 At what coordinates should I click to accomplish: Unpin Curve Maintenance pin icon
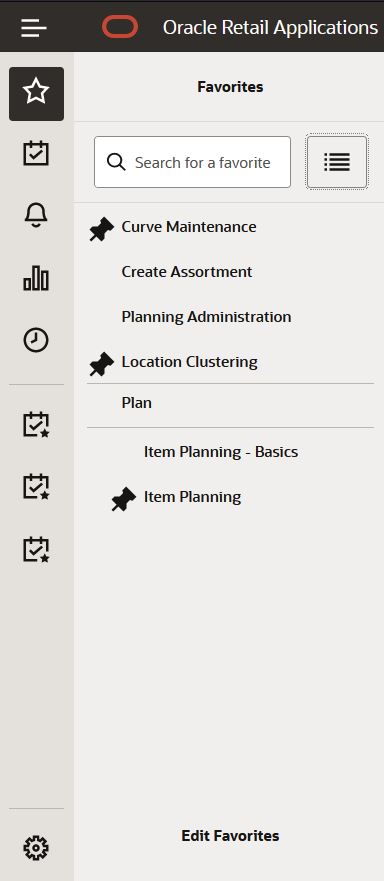pyautogui.click(x=102, y=229)
